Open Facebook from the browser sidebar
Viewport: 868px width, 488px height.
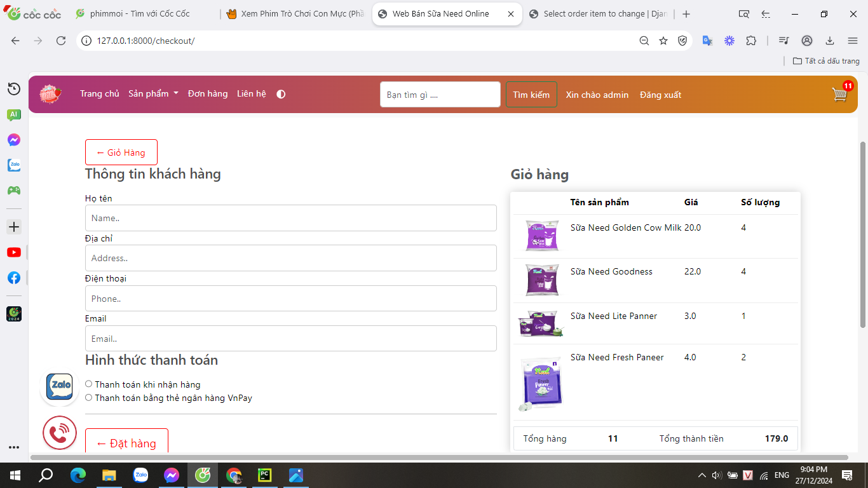[x=14, y=278]
